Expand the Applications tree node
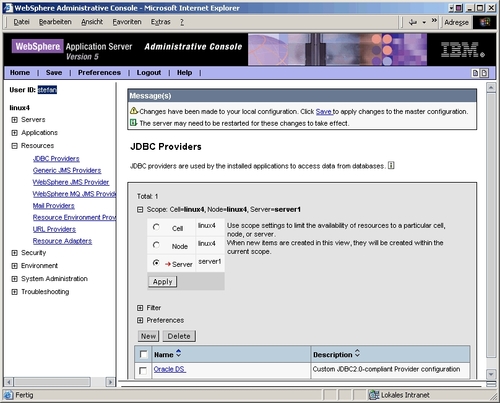 14,133
